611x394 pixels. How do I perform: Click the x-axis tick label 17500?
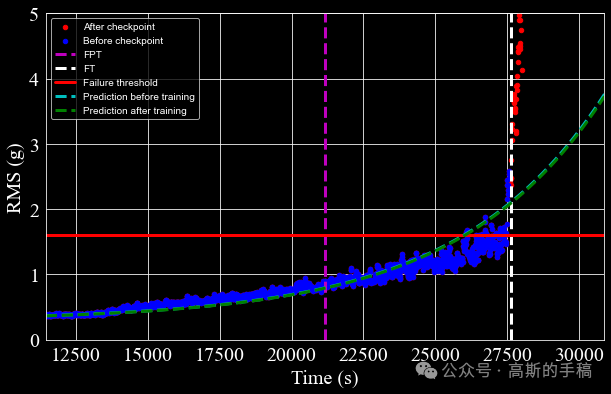pos(220,355)
